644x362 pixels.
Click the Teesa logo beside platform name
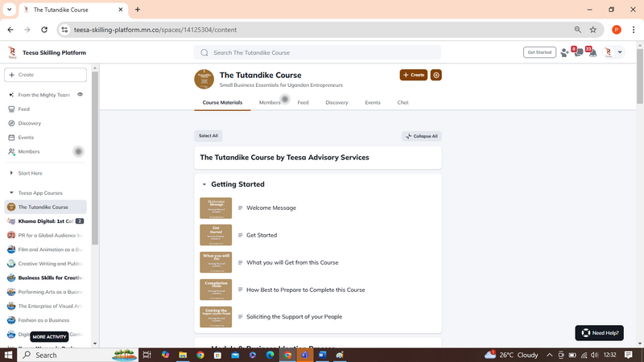click(12, 52)
